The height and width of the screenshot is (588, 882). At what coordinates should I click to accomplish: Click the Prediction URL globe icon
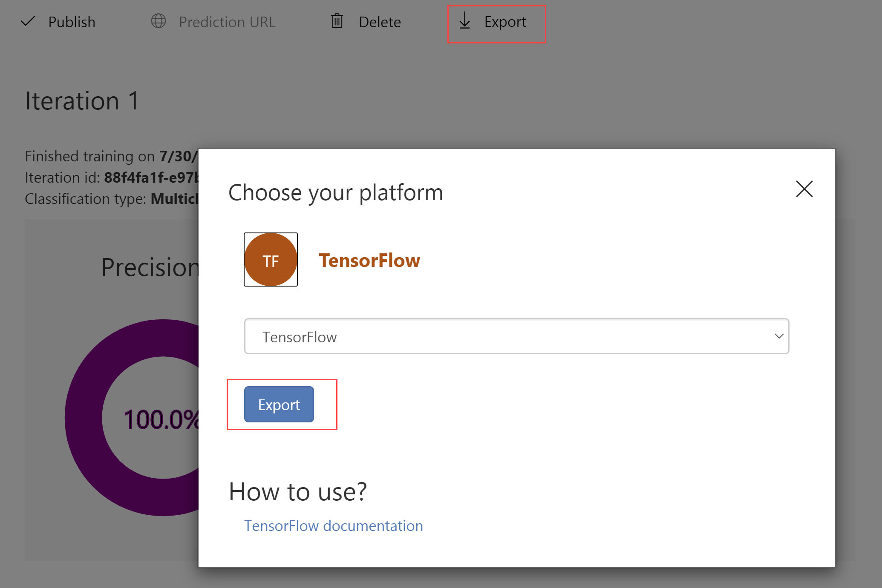159,21
